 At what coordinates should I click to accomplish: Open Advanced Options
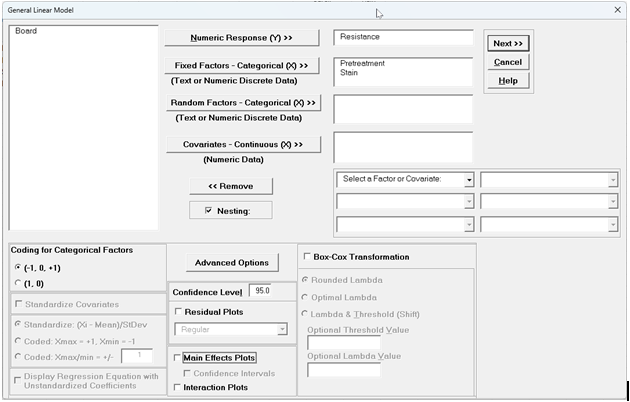pos(231,263)
